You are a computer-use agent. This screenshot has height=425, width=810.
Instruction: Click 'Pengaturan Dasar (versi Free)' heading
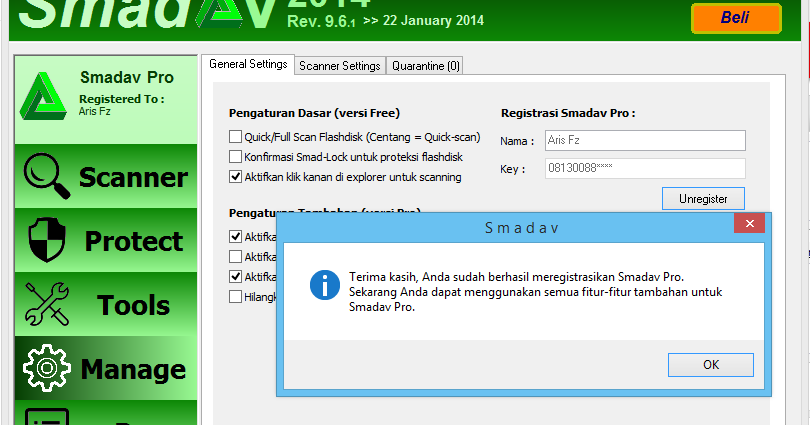point(314,113)
